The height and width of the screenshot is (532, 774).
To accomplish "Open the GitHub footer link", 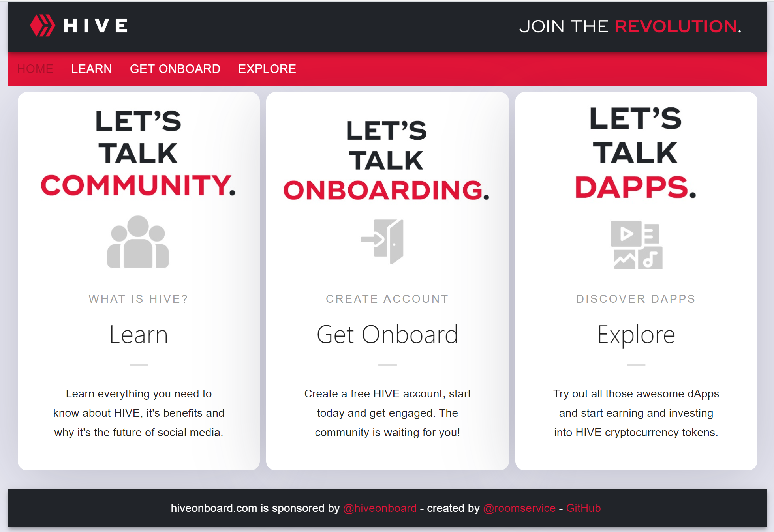I will click(x=583, y=508).
